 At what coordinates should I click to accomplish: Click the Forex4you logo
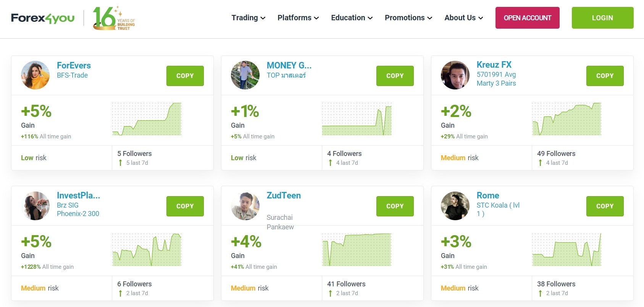[42, 18]
